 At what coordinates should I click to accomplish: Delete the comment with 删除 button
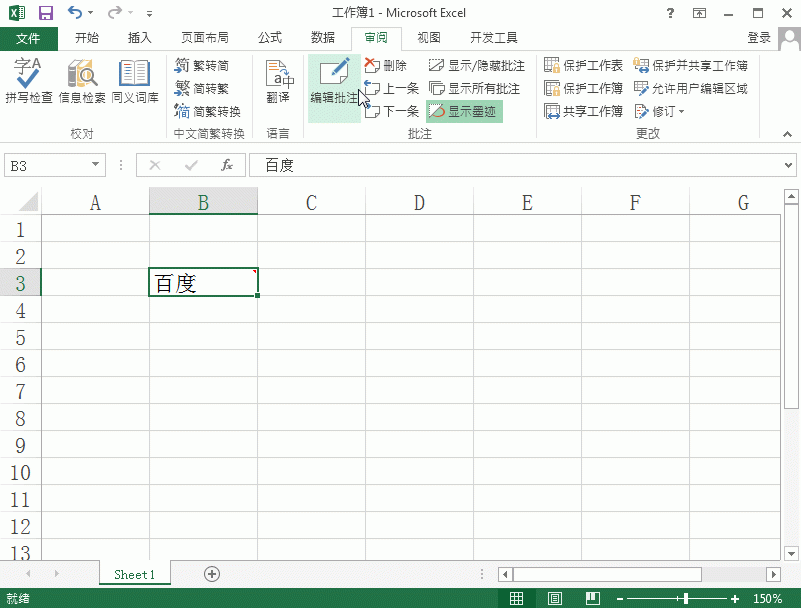coord(390,64)
